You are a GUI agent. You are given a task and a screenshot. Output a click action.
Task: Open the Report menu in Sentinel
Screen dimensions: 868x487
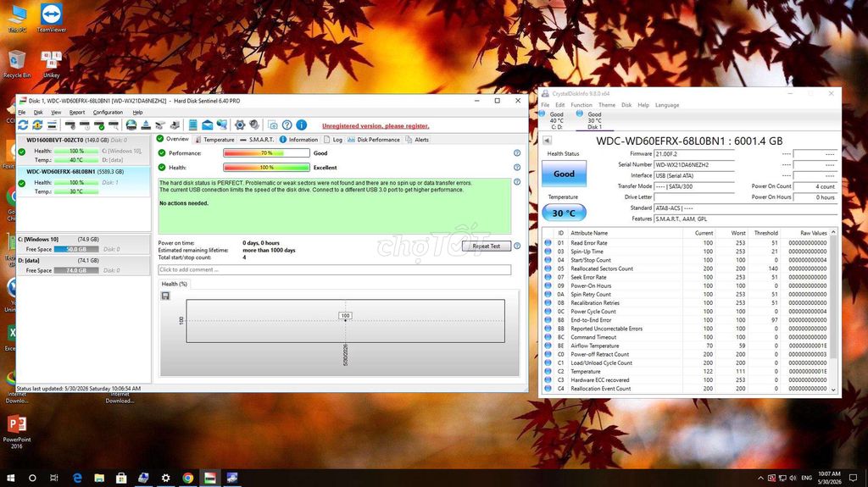pyautogui.click(x=77, y=113)
